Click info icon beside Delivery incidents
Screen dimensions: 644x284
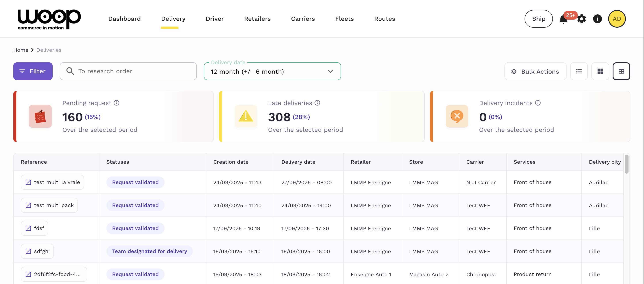(538, 103)
